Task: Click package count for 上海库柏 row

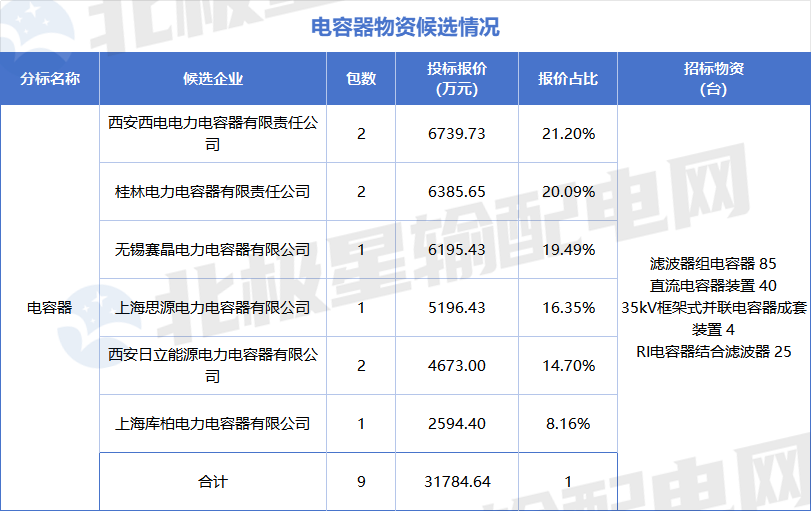Action: point(361,424)
